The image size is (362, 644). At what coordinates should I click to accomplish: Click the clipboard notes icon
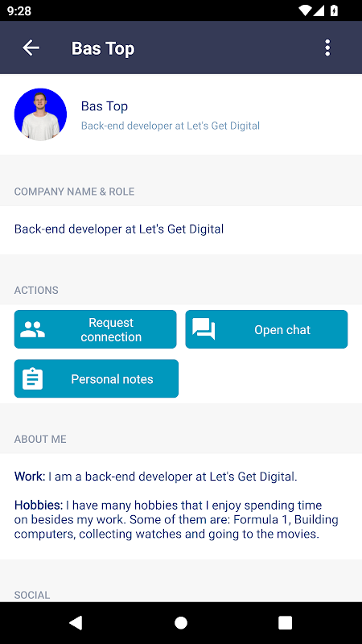tap(32, 378)
